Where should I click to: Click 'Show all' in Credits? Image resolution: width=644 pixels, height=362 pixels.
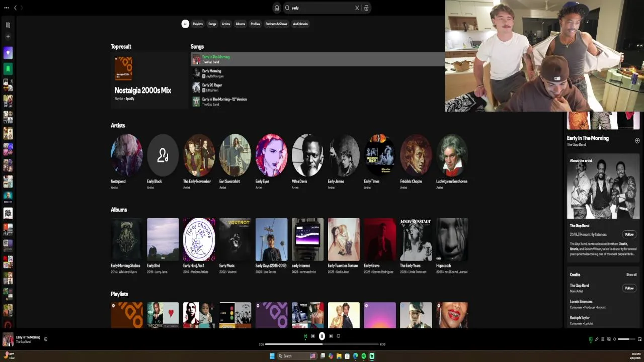(631, 275)
